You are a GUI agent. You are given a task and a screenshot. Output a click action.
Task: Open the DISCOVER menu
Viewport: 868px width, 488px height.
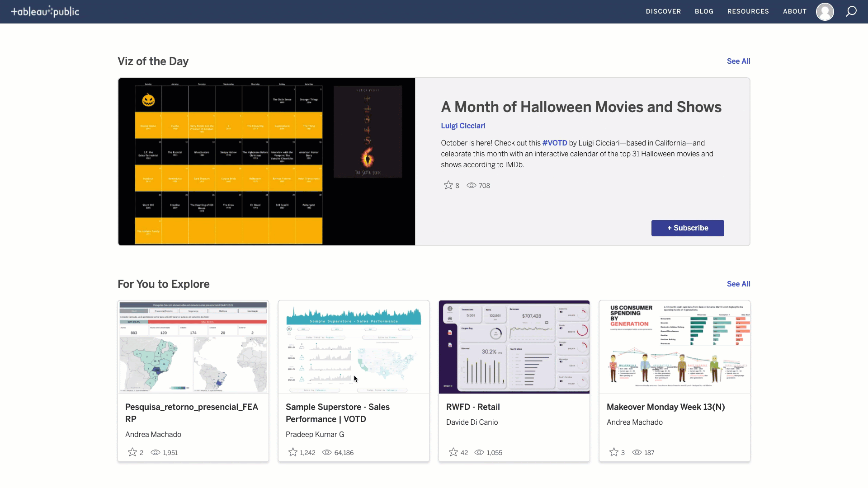point(663,11)
